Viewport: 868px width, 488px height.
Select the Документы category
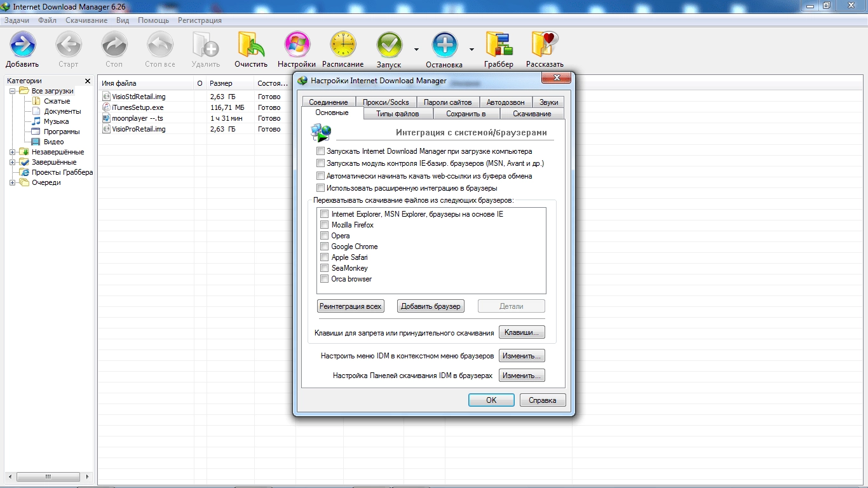point(62,111)
